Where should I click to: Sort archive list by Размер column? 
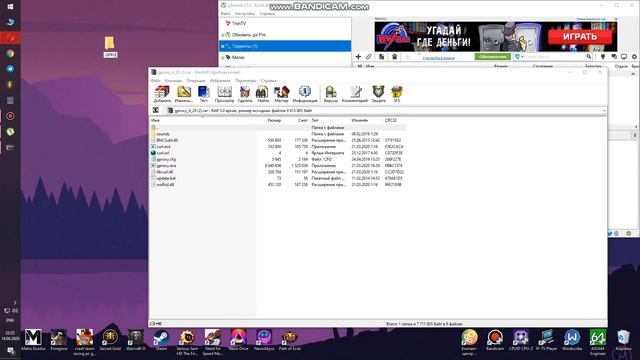(274, 120)
